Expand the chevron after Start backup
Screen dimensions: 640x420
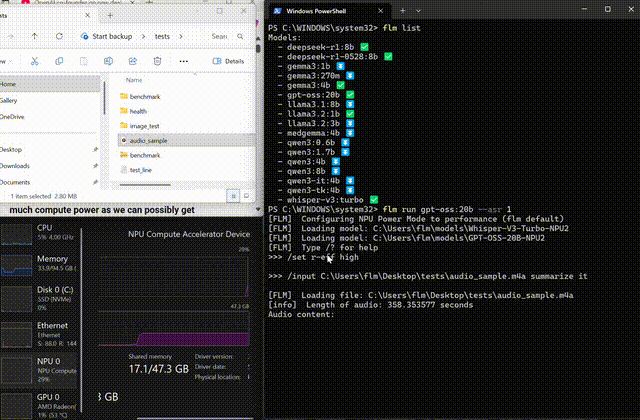coord(143,36)
